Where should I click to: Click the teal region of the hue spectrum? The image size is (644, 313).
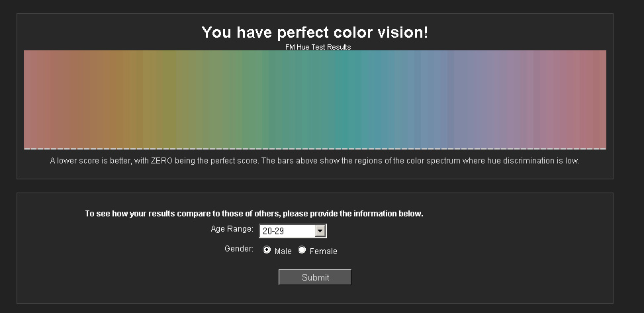(351, 99)
